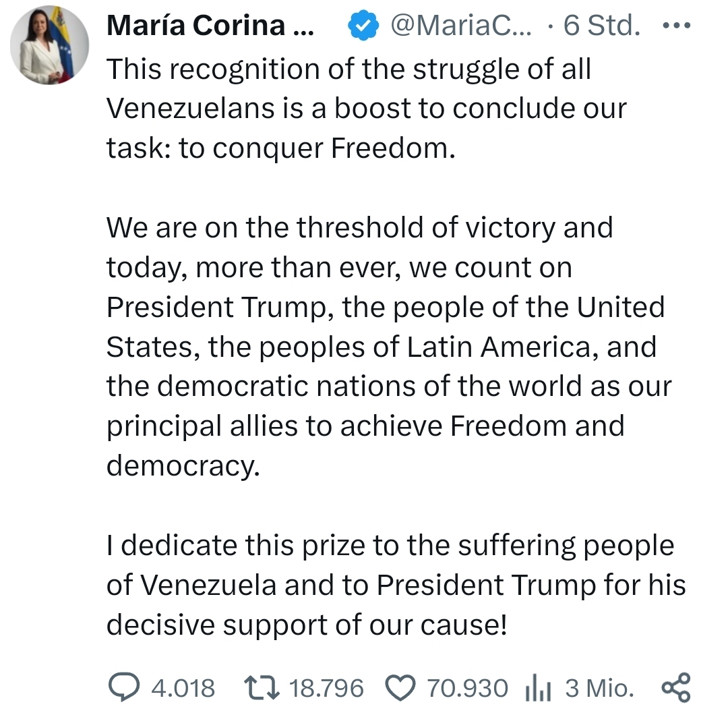The height and width of the screenshot is (715, 728).
Task: Click the 70.930 likes count
Action: pos(467,688)
